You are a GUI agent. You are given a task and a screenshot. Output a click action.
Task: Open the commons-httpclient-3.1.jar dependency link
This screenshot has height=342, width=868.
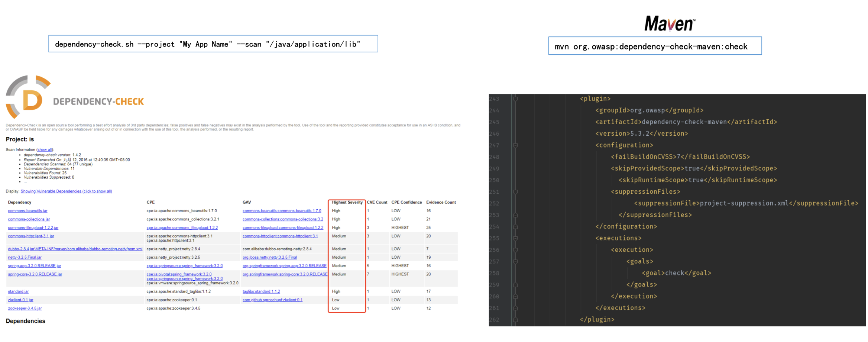tap(31, 236)
